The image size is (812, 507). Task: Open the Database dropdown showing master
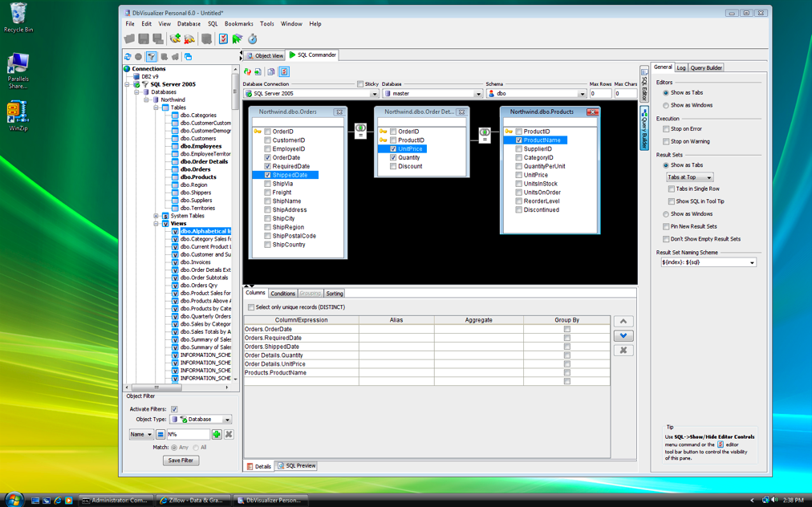tap(478, 94)
